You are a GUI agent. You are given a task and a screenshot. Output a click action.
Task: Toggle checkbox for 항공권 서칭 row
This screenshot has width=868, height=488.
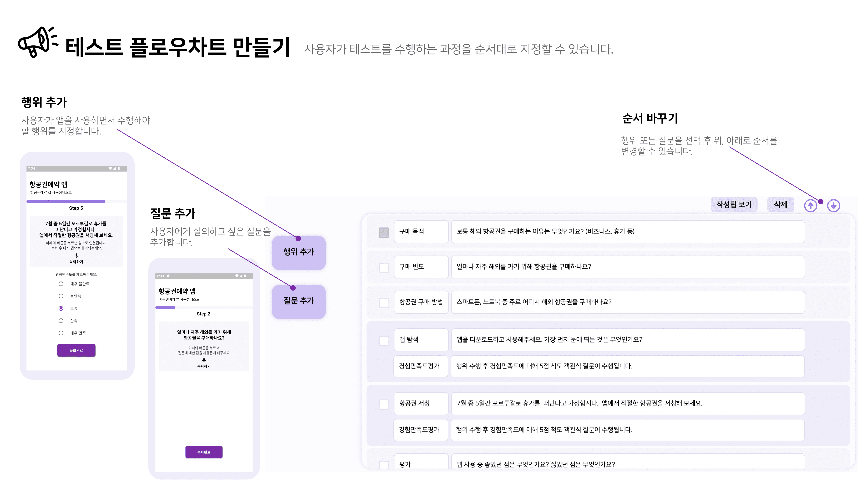[x=384, y=404]
